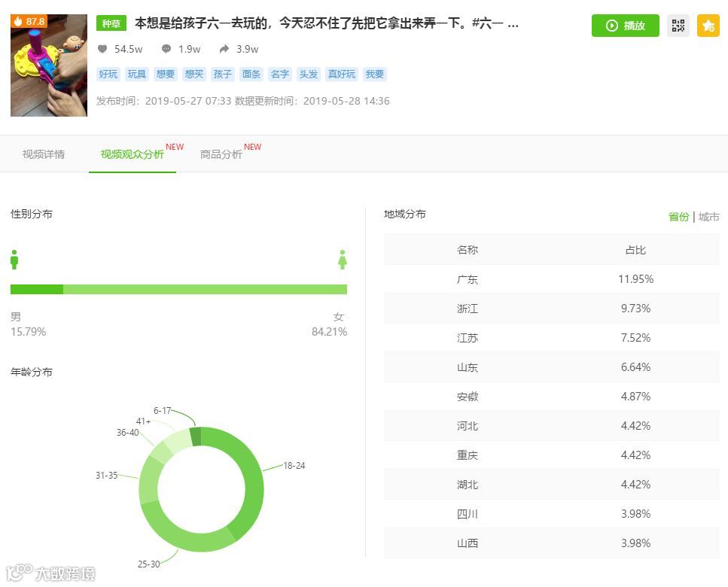Viewport: 728px width, 587px height.
Task: Click the 11.95% value
Action: [635, 279]
